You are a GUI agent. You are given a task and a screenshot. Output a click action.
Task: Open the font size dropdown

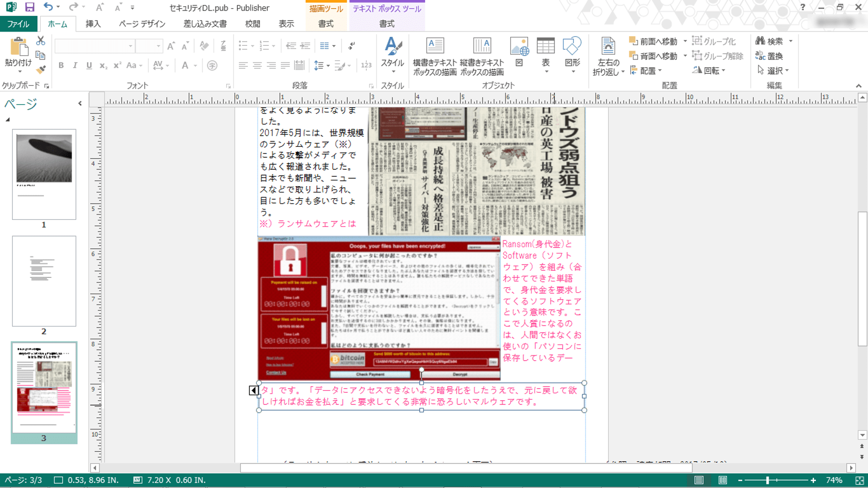(x=159, y=46)
